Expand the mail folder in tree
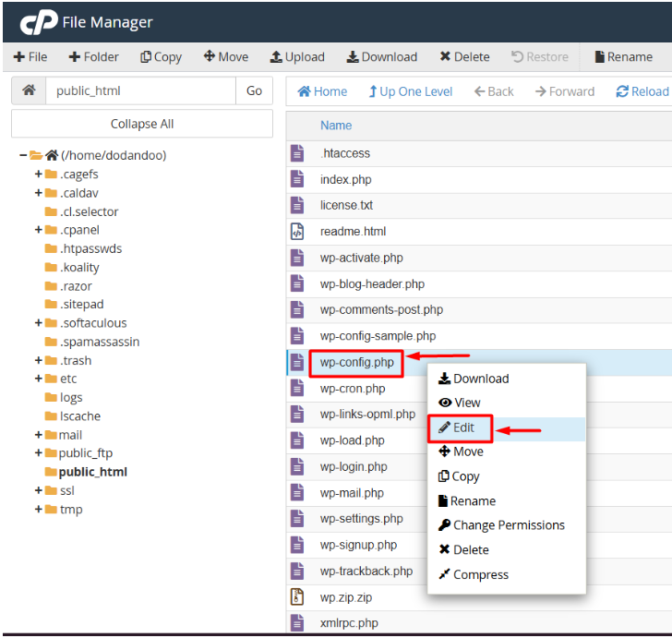This screenshot has height=638, width=672. point(39,434)
